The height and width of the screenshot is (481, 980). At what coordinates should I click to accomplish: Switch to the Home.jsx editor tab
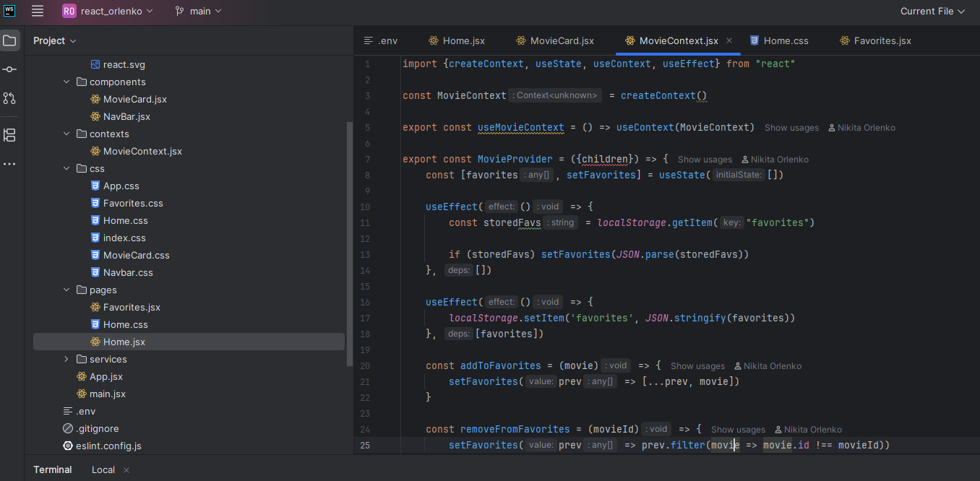(x=458, y=40)
